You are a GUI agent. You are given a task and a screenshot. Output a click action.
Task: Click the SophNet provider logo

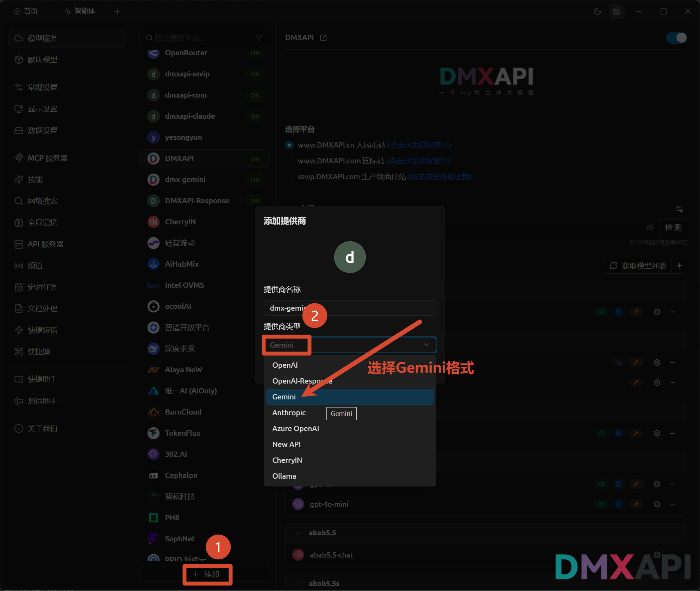tap(153, 539)
